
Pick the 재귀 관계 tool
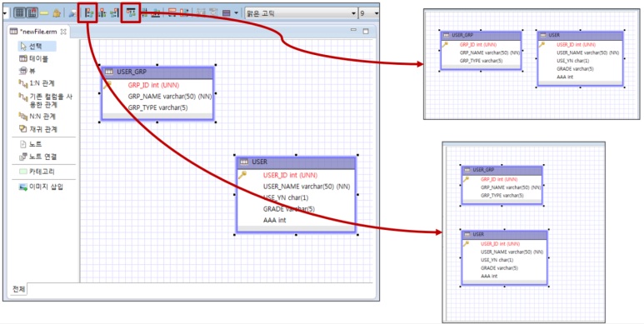coord(37,129)
